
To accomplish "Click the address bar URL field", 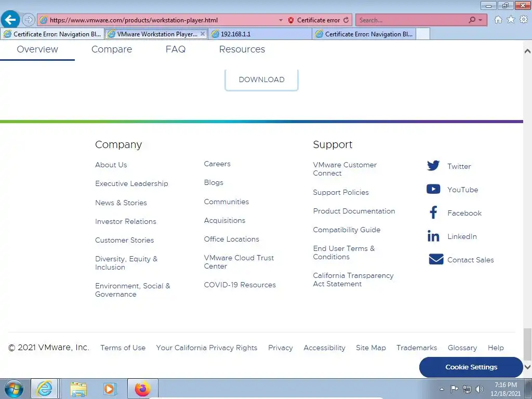I will [163, 20].
